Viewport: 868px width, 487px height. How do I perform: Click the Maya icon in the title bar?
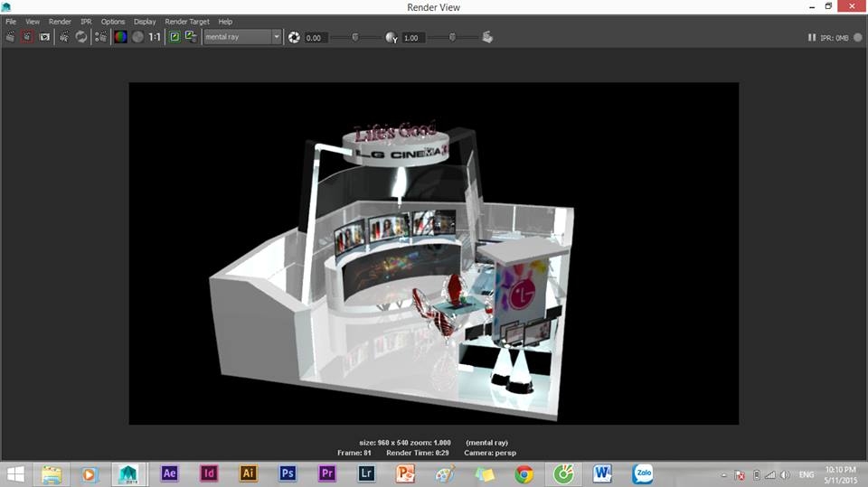(x=6, y=6)
